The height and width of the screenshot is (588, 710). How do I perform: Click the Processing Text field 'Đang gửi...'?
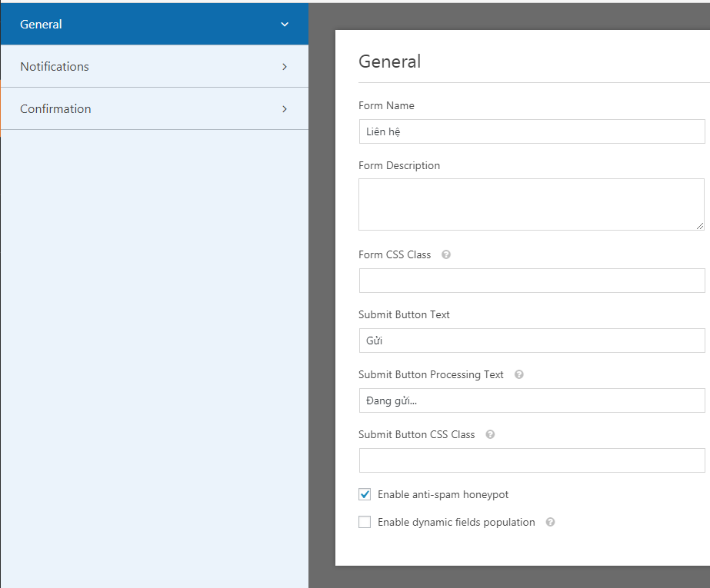[x=531, y=400]
